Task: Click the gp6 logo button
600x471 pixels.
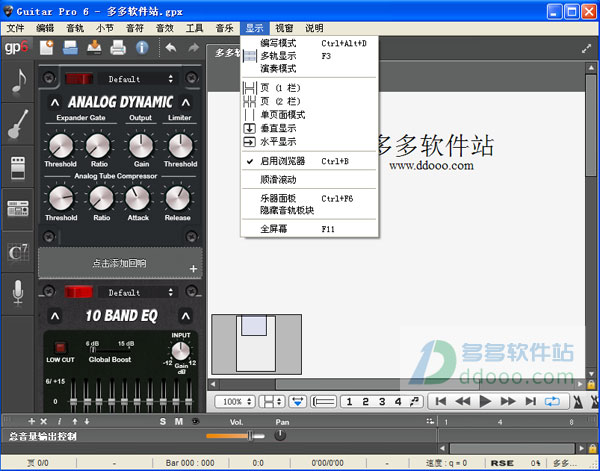Action: (x=16, y=47)
